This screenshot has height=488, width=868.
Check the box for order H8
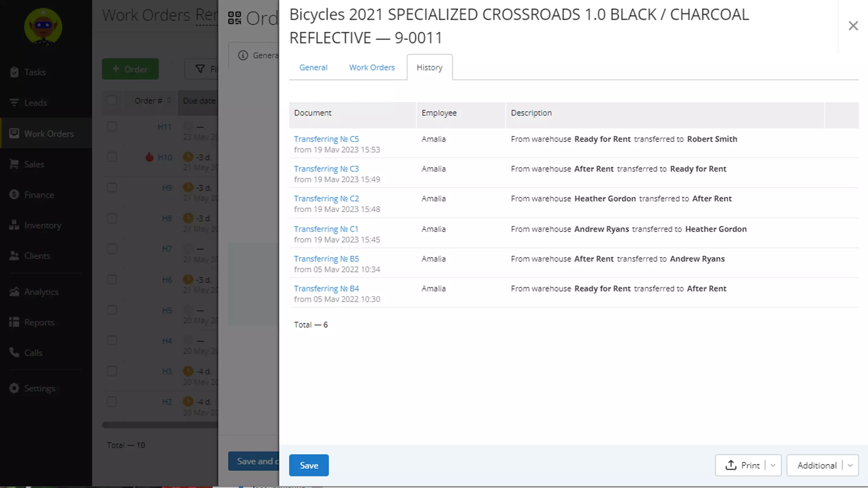click(x=112, y=218)
